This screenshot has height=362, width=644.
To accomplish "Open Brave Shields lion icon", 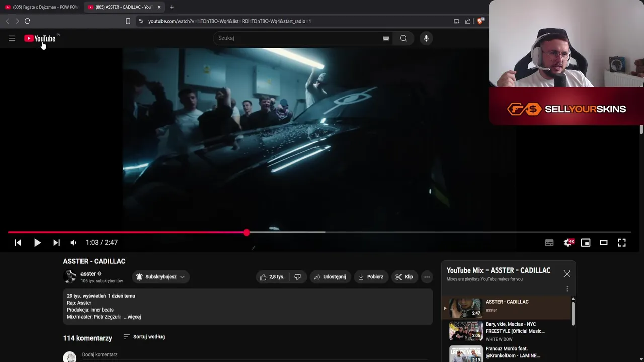I will pos(480,21).
